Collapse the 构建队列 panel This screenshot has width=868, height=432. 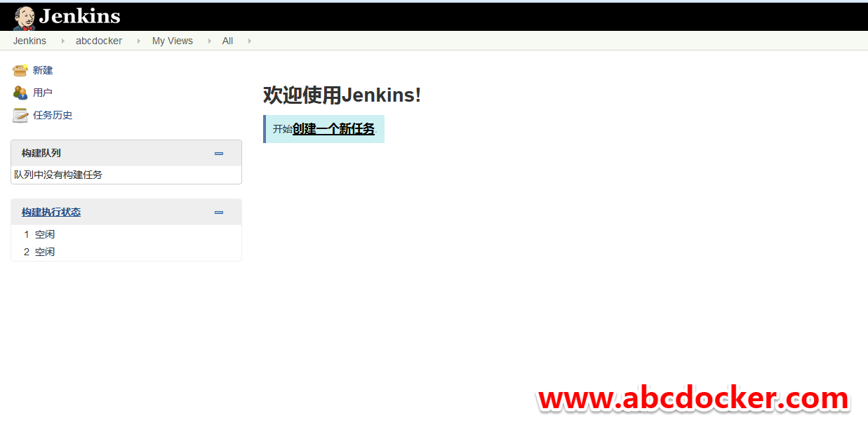(x=219, y=154)
